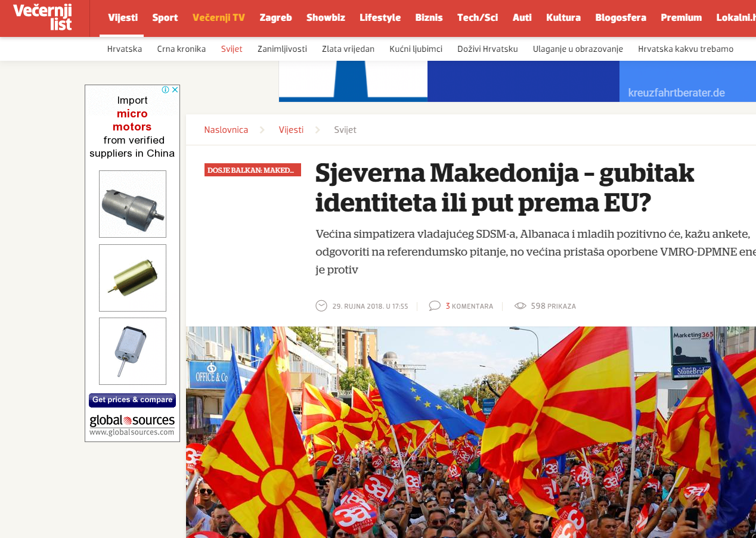Select Zanimljivosti subsection
Viewport: 756px width, 538px height.
point(282,49)
